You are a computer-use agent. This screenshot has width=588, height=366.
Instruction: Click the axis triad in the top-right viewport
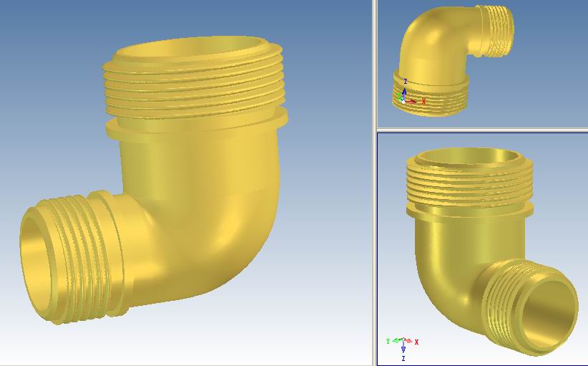click(410, 92)
